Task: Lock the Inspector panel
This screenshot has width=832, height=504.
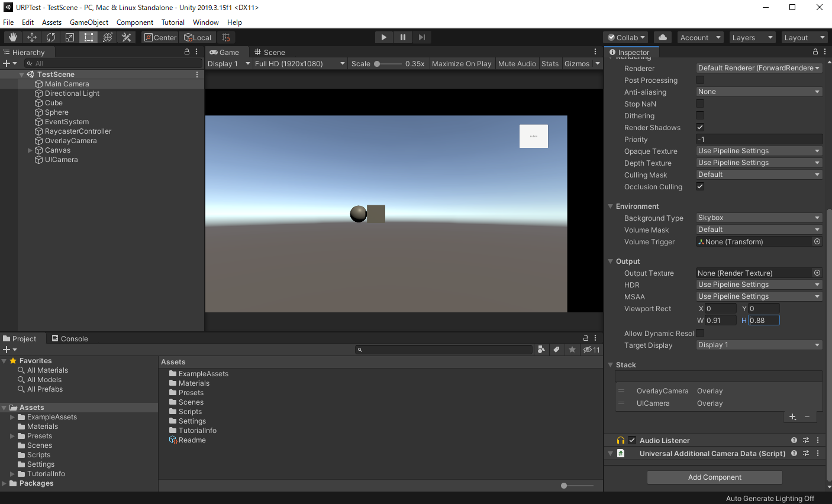Action: [815, 52]
